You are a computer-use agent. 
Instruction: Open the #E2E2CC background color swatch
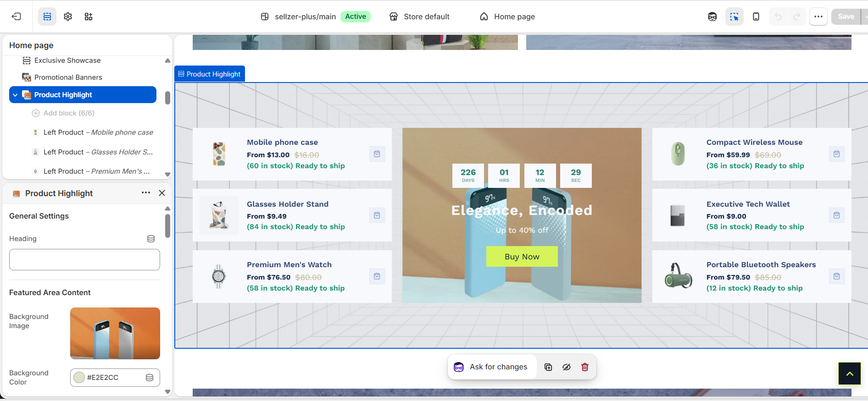(79, 378)
